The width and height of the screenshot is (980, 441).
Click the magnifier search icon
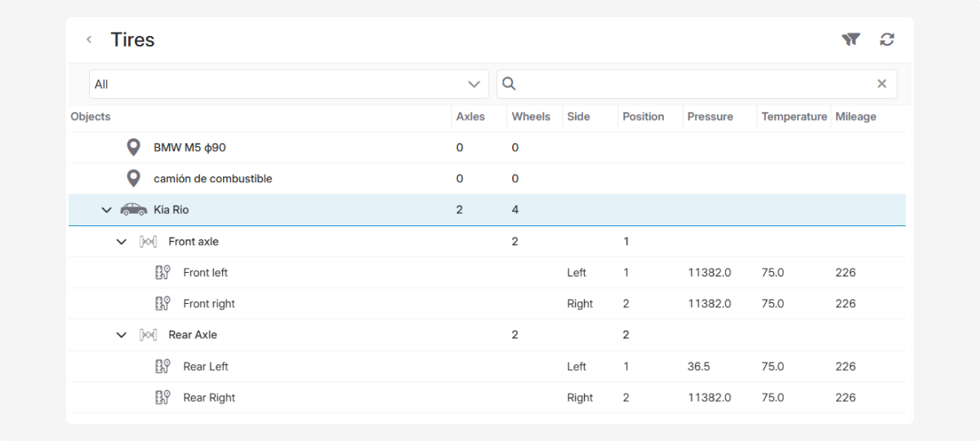(509, 83)
